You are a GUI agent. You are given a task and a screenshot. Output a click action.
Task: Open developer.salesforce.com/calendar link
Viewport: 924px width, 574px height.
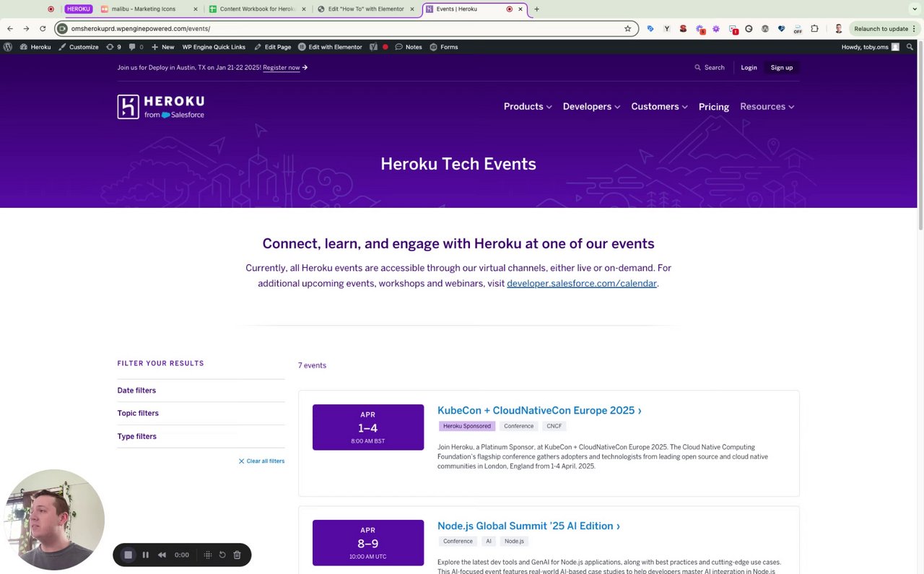[582, 284]
